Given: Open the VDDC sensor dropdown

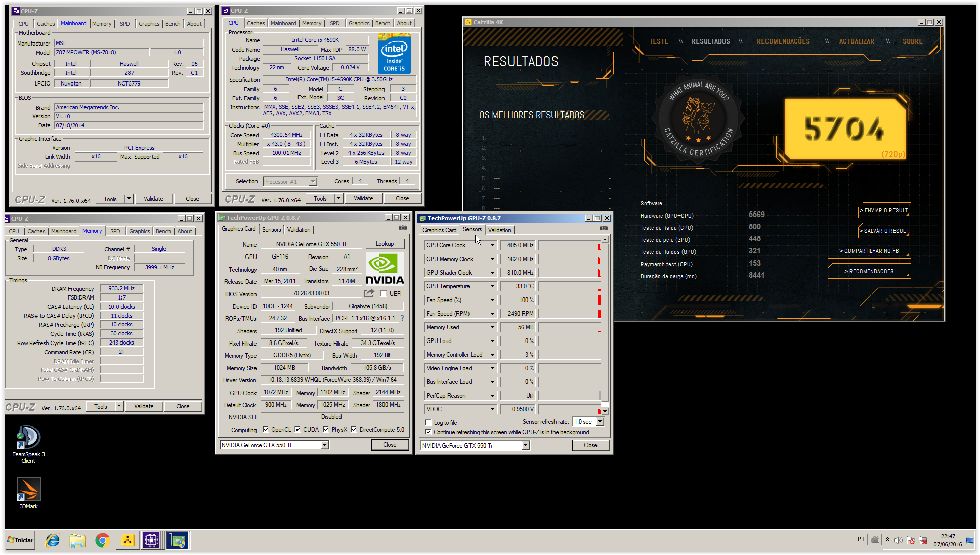Looking at the screenshot, I should 492,409.
